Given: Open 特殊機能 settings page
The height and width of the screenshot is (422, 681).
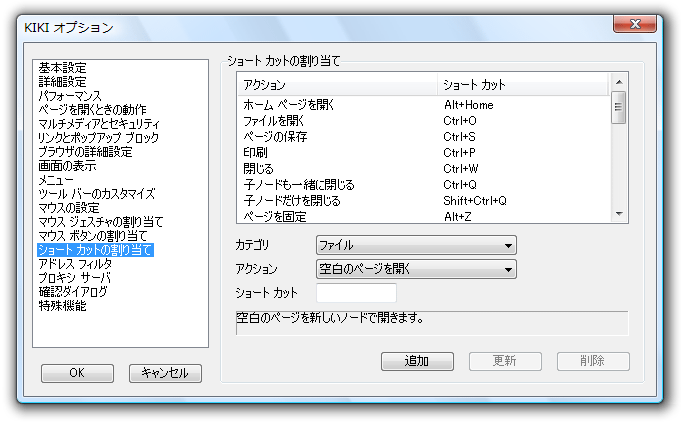Looking at the screenshot, I should (x=62, y=306).
